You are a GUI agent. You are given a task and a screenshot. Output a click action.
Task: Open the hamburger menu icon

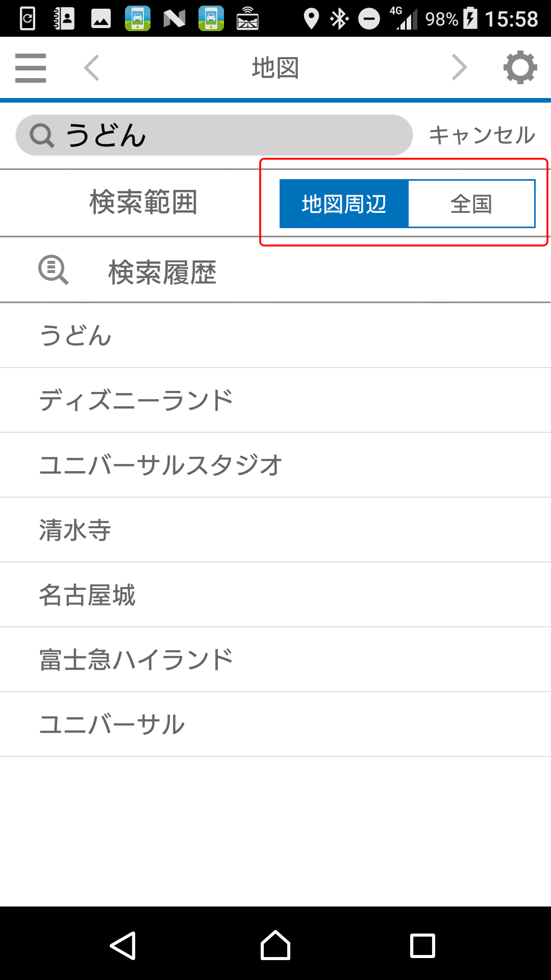(x=31, y=68)
